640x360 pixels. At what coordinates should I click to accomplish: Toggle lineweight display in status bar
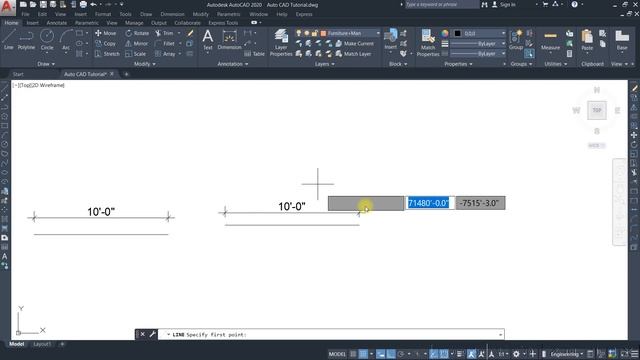pyautogui.click(x=460, y=354)
